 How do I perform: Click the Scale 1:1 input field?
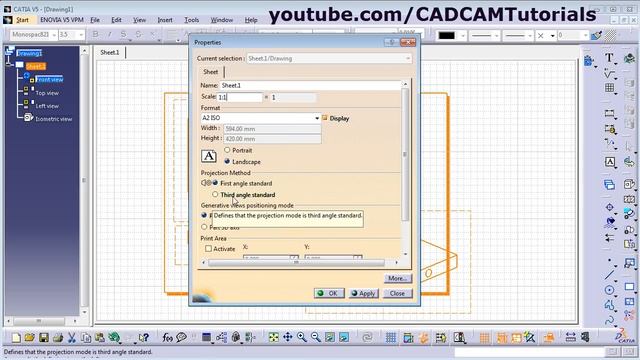point(240,97)
